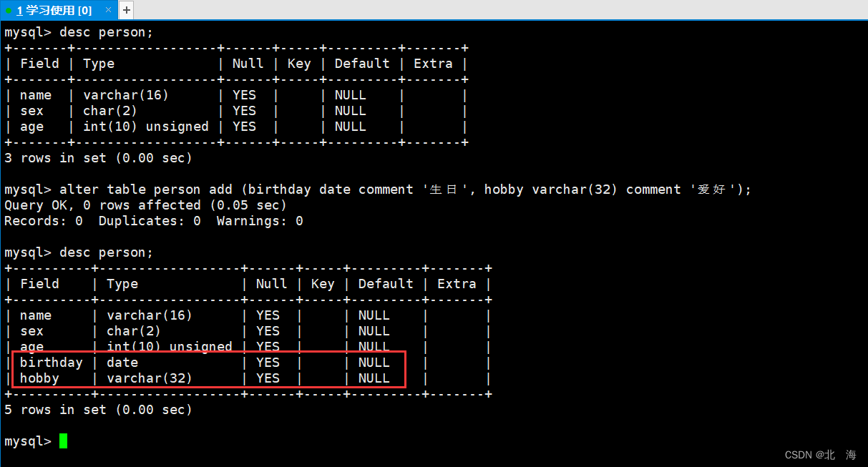Click the 'date' type cell
The width and height of the screenshot is (868, 467).
(122, 363)
